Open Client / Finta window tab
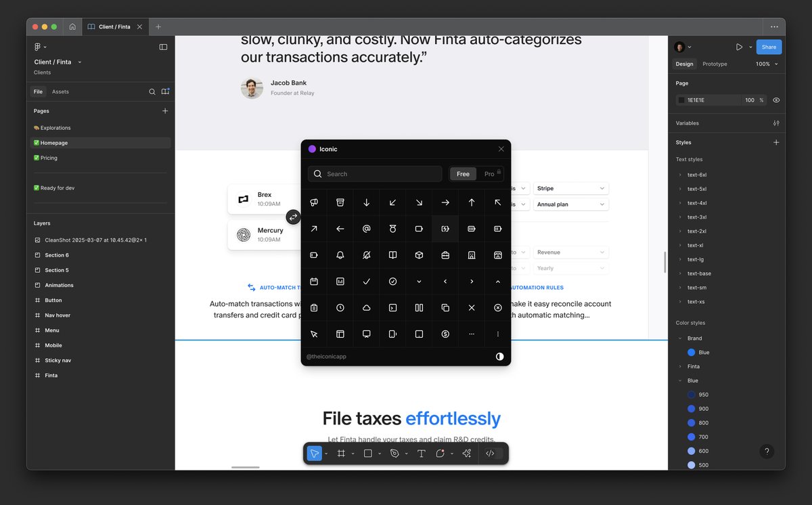The image size is (812, 505). (x=115, y=26)
